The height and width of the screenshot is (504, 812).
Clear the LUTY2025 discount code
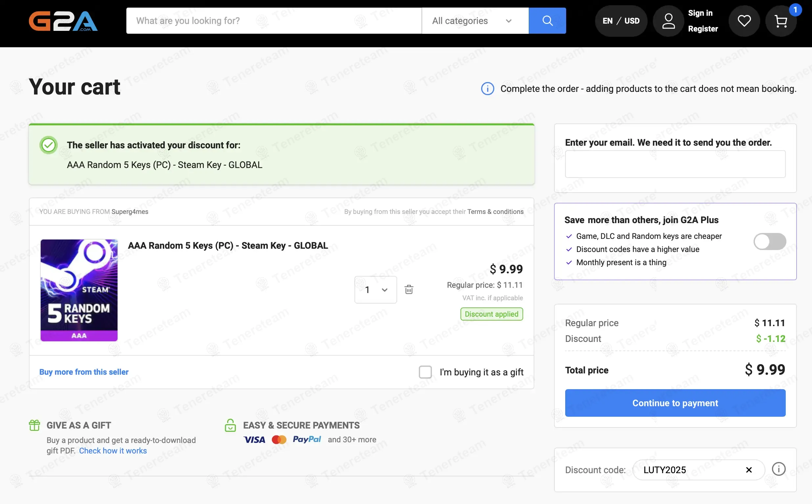749,470
